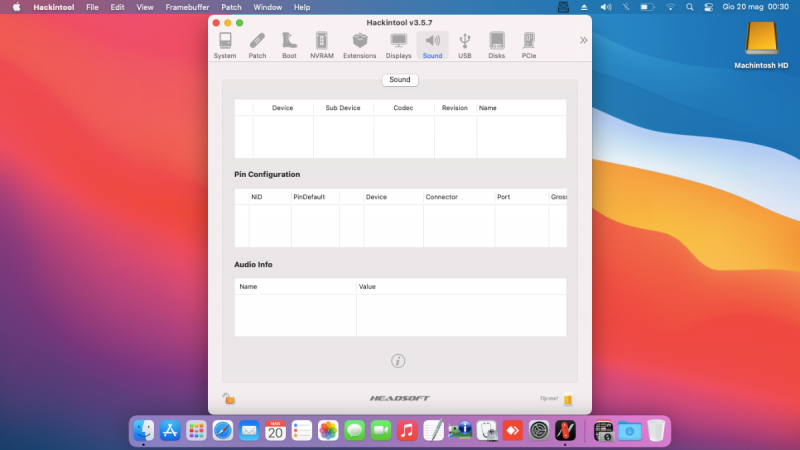Open the Framebuffer menu
Screen dimensions: 800x450
(x=187, y=7)
